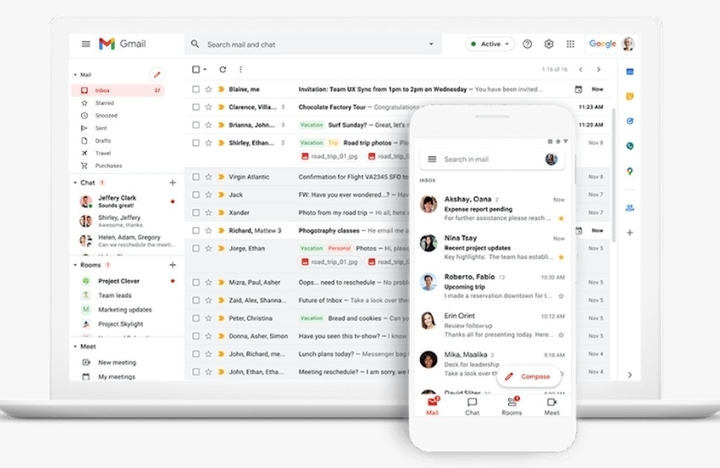Tap the Compose button on the phone
720x468 pixels.
click(x=529, y=377)
